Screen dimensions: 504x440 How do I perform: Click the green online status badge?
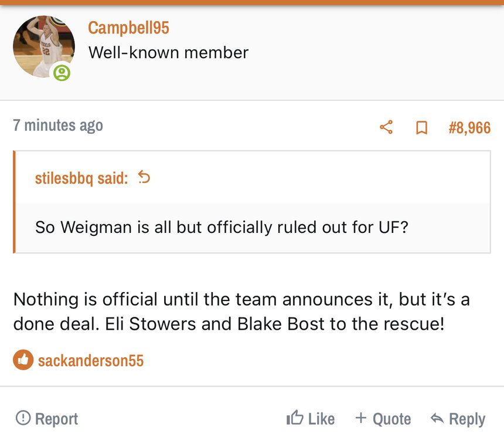click(x=62, y=73)
